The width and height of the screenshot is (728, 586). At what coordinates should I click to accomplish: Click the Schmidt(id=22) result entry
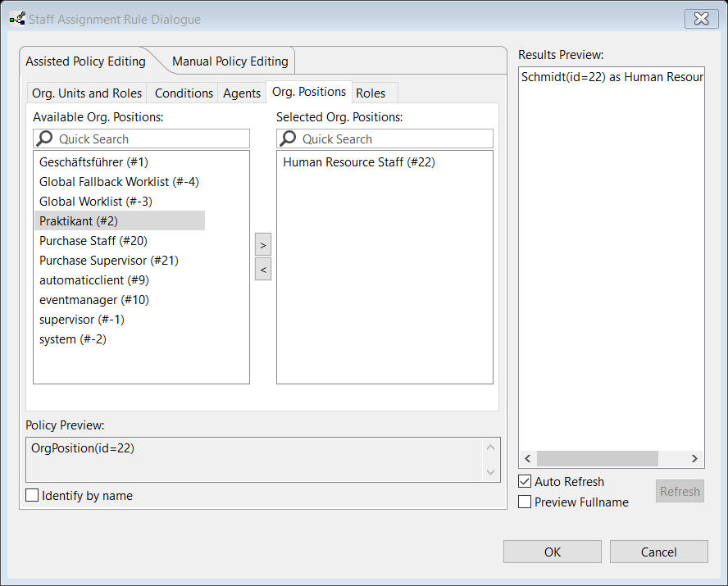click(x=612, y=77)
